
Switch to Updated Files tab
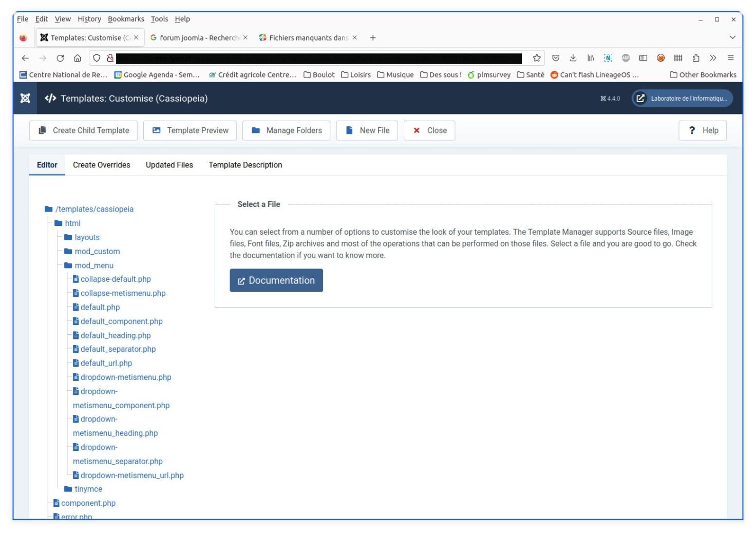coord(169,165)
